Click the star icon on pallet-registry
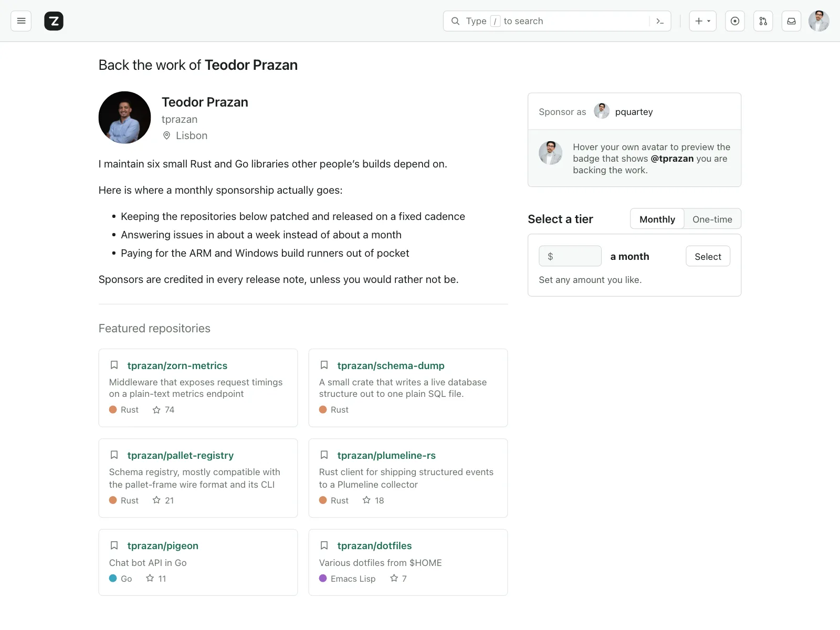840x630 pixels. pyautogui.click(x=156, y=500)
